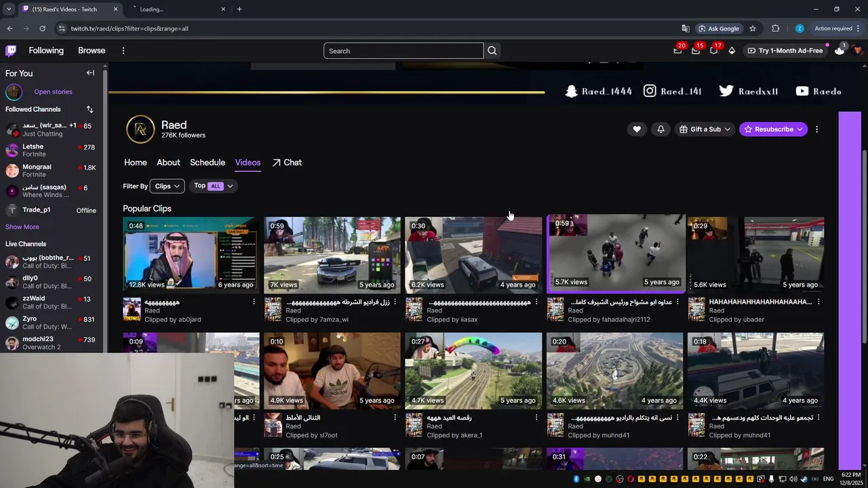This screenshot has width=868, height=488.
Task: Open options for clip by 7amza_wi
Action: (395, 302)
